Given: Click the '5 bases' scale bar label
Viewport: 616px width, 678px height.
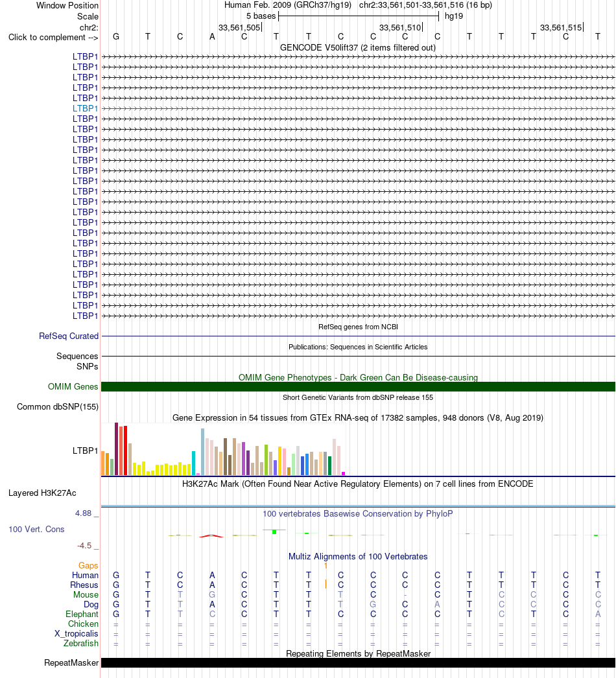Looking at the screenshot, I should point(261,16).
